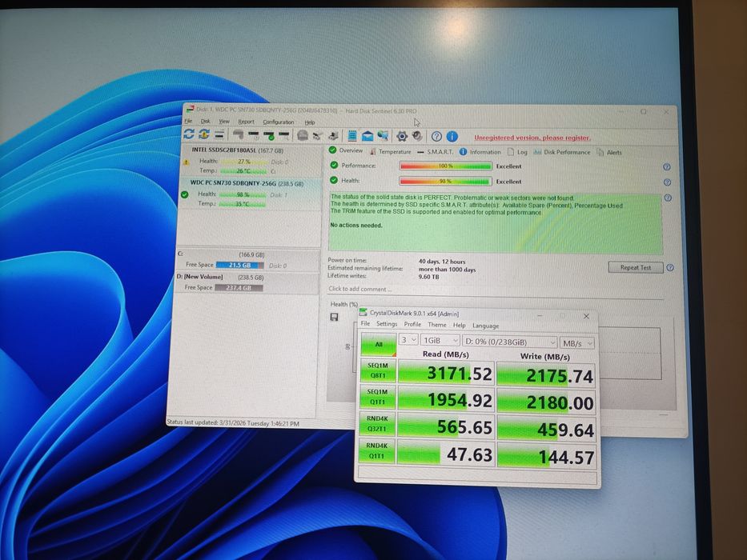Switch to the Disk Performance tab
Image resolution: width=747 pixels, height=560 pixels.
click(562, 152)
